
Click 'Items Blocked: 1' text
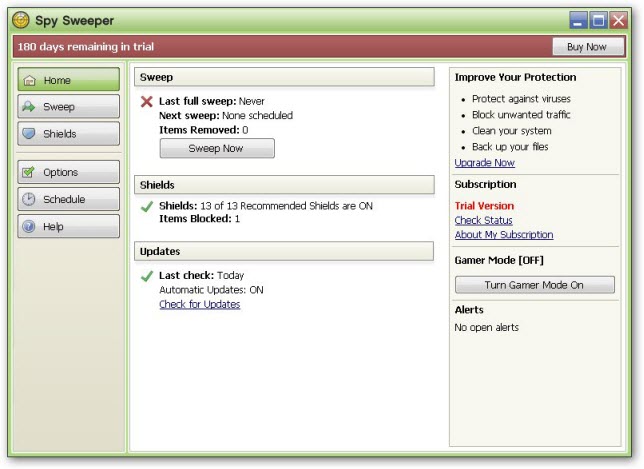[x=199, y=219]
